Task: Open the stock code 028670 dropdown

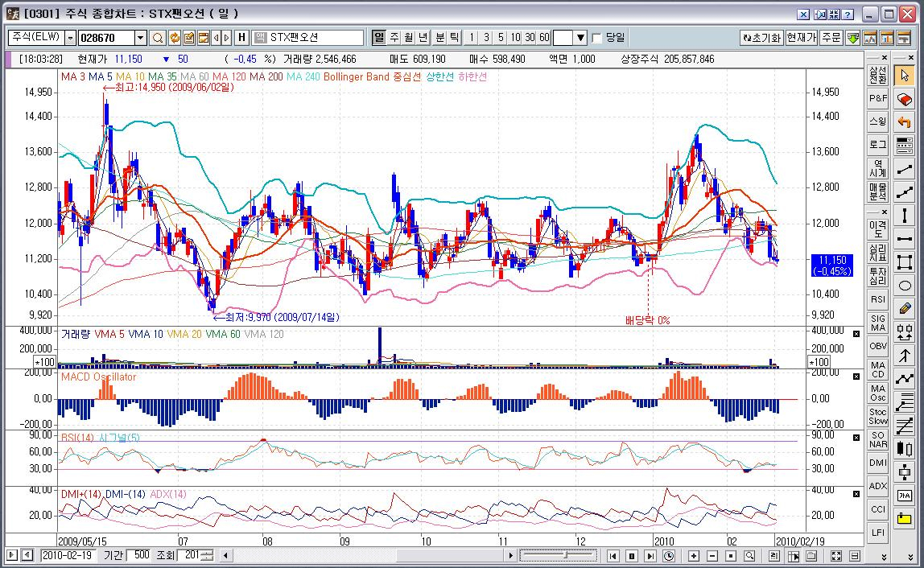Action: coord(140,38)
